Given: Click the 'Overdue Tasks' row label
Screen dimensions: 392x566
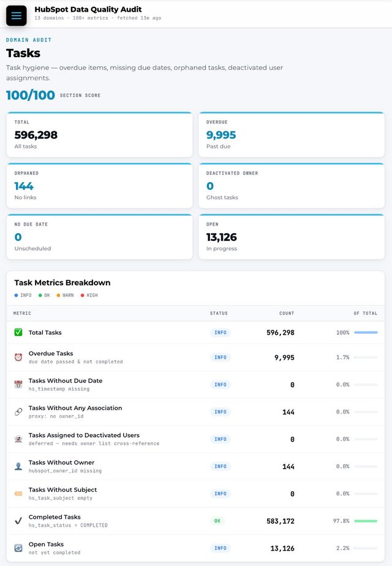Looking at the screenshot, I should coord(51,353).
